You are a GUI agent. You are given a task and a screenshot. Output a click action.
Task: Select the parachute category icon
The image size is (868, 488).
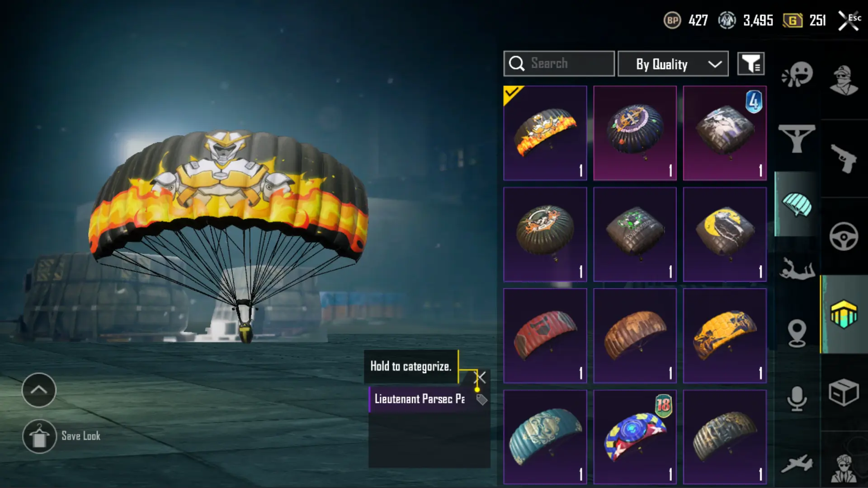coord(797,204)
